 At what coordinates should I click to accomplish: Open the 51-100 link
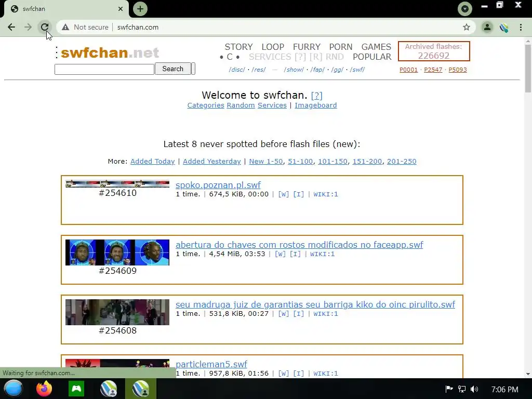(x=300, y=161)
